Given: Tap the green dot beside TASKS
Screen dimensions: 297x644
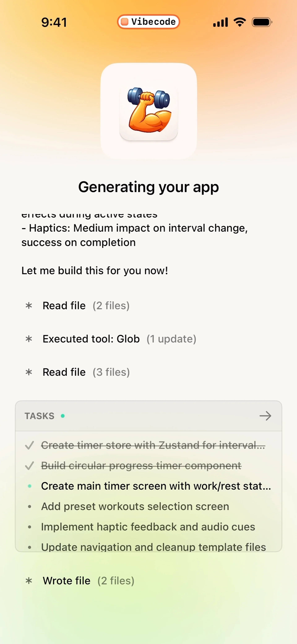Looking at the screenshot, I should tap(63, 416).
